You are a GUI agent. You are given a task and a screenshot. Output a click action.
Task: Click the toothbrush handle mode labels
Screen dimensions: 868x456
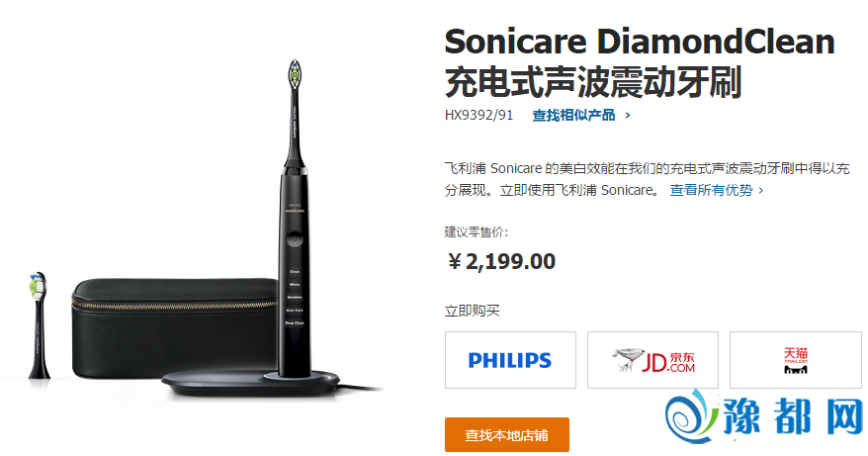pyautogui.click(x=295, y=297)
